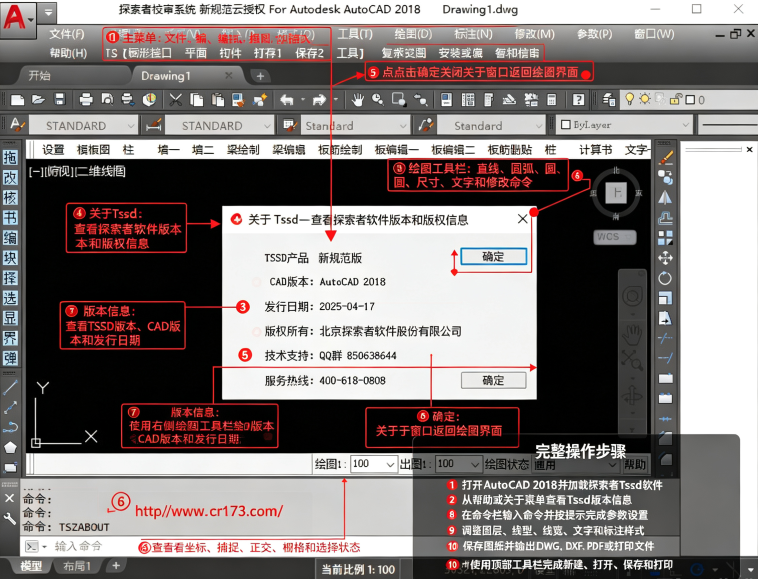The height and width of the screenshot is (579, 758).
Task: Open the Standard table style dropdown
Action: click(355, 126)
